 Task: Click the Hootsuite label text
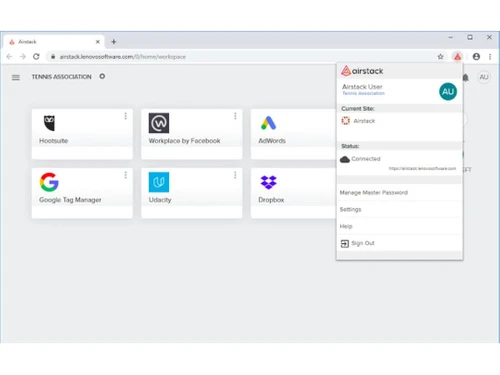(53, 141)
